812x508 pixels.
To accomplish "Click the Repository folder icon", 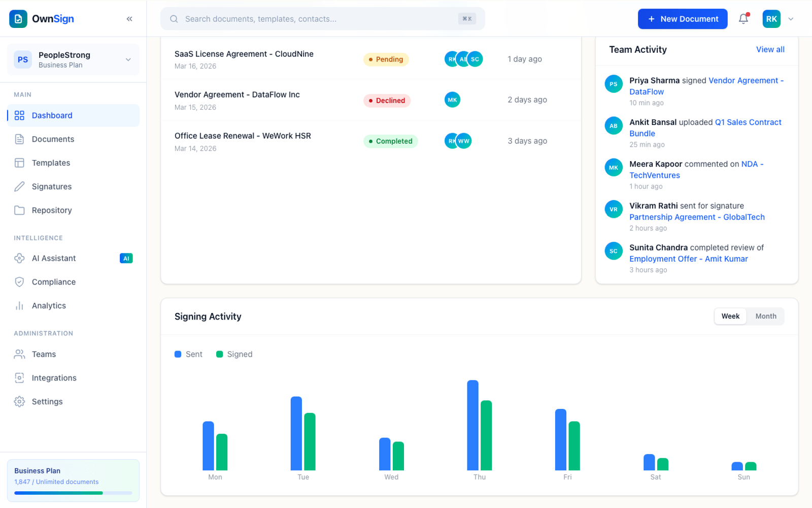I will (19, 210).
